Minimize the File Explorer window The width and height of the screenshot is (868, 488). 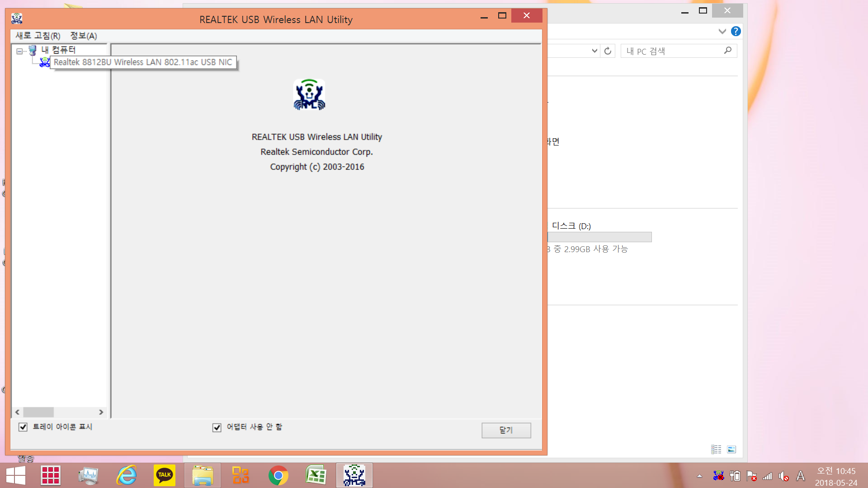[x=685, y=11]
